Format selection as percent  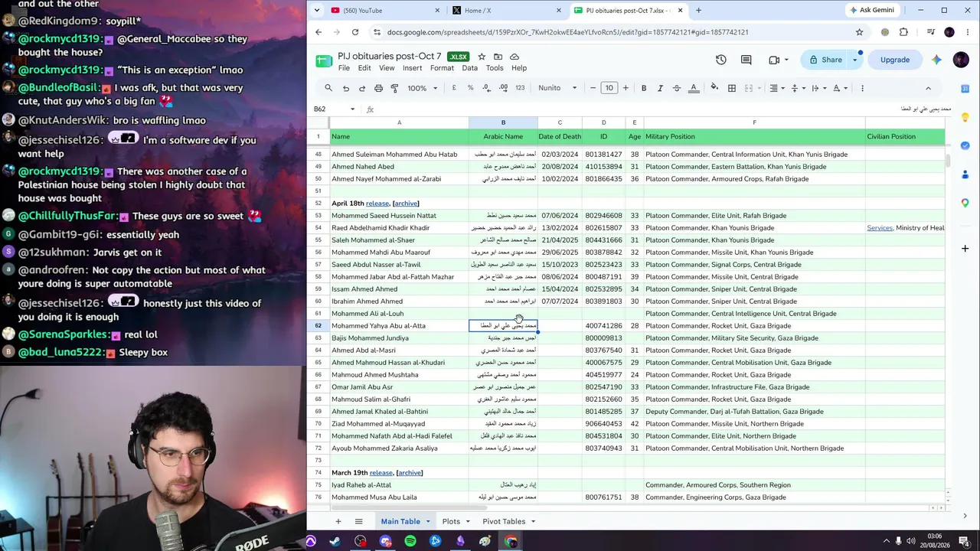click(x=470, y=88)
